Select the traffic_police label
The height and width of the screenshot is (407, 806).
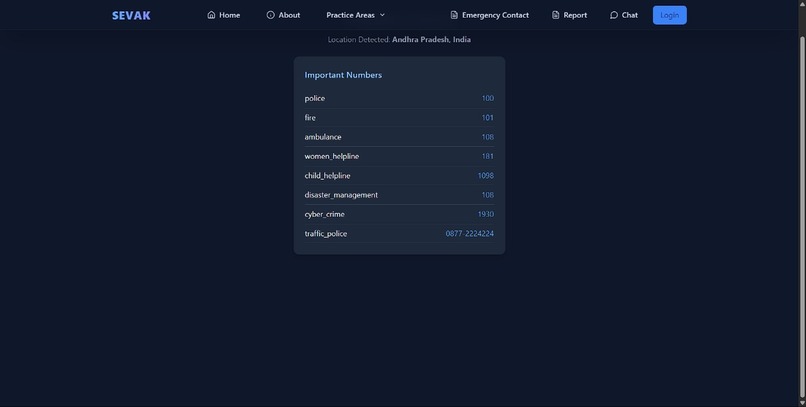click(325, 233)
